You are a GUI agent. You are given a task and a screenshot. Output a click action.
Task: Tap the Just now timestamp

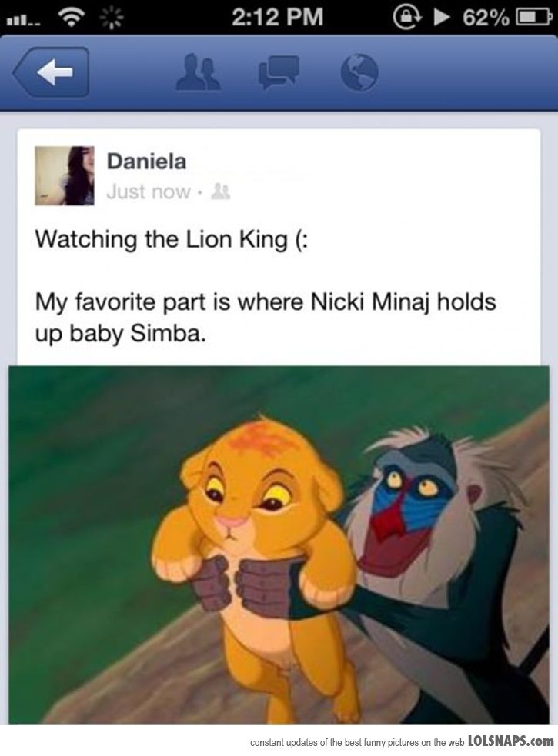point(149,192)
